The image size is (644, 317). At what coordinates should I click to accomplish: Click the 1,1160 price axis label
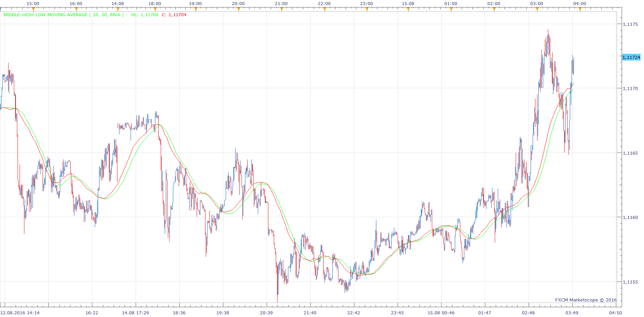[x=630, y=217]
